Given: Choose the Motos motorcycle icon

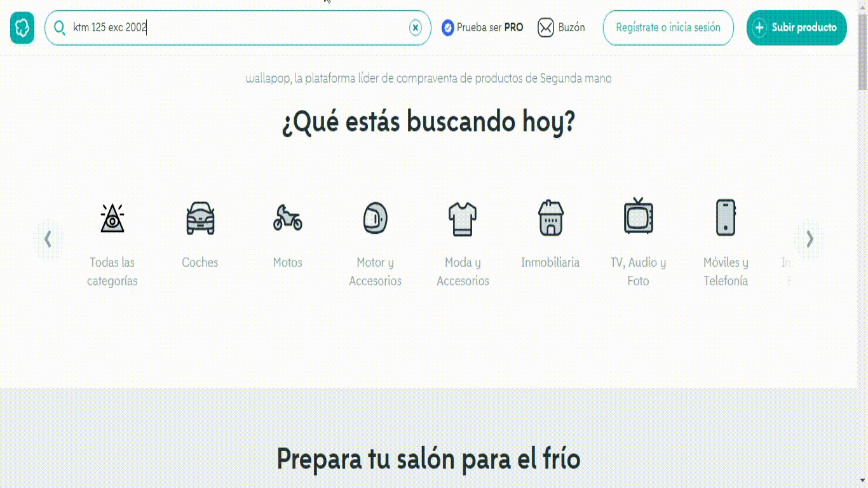Looking at the screenshot, I should (288, 218).
